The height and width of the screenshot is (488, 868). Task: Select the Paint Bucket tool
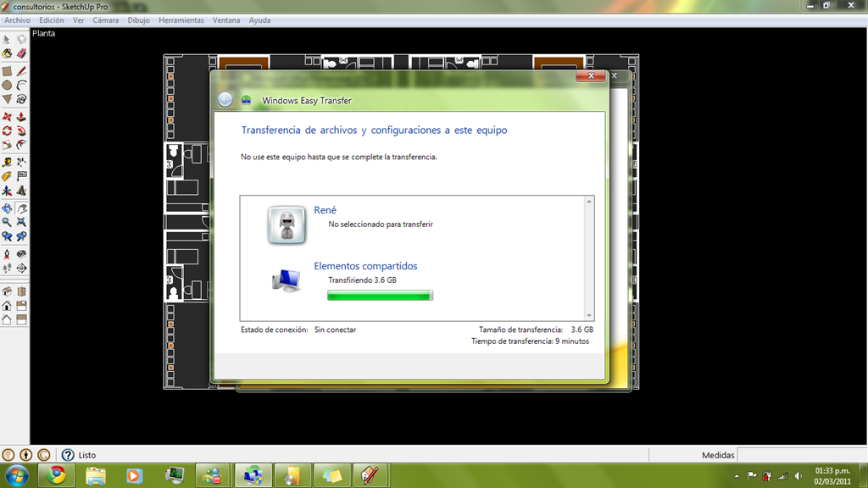7,53
